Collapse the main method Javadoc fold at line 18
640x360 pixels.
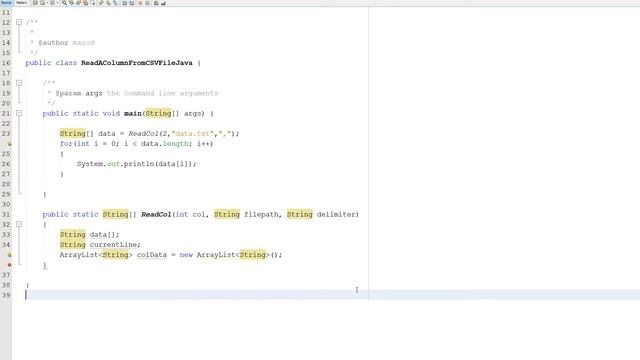pyautogui.click(x=19, y=83)
